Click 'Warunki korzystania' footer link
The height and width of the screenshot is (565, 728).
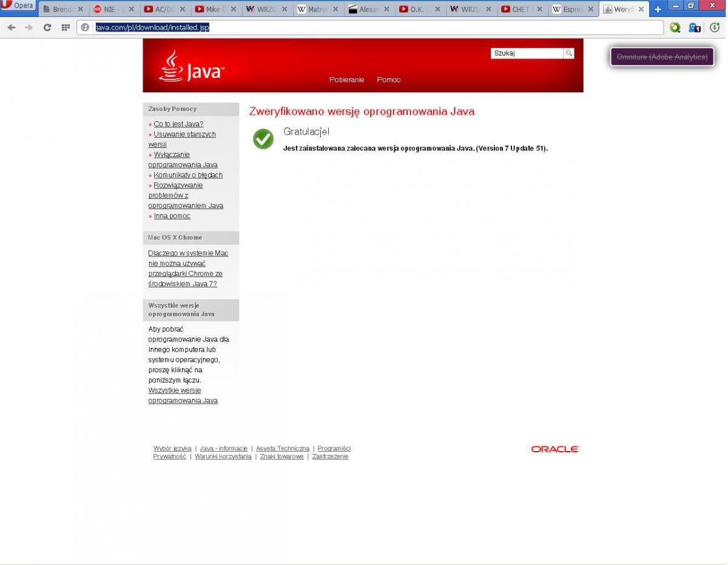coord(223,456)
